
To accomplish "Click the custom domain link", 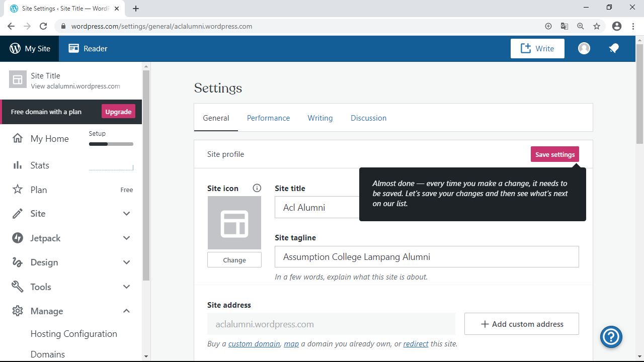I will [x=254, y=344].
